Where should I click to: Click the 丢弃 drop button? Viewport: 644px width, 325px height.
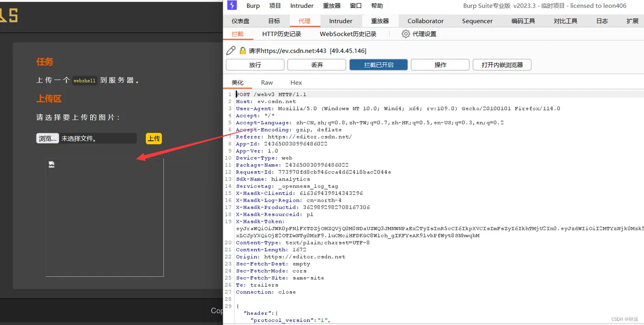click(317, 65)
